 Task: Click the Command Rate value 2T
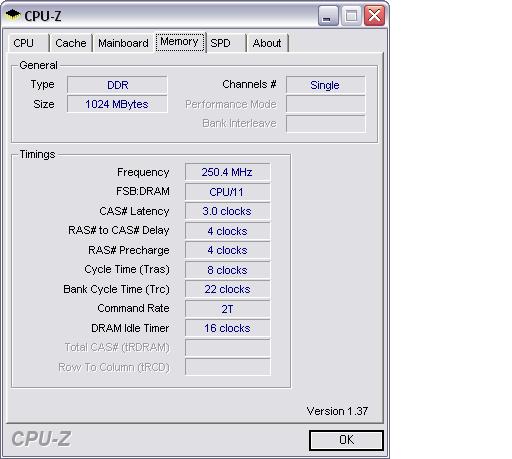coord(227,309)
